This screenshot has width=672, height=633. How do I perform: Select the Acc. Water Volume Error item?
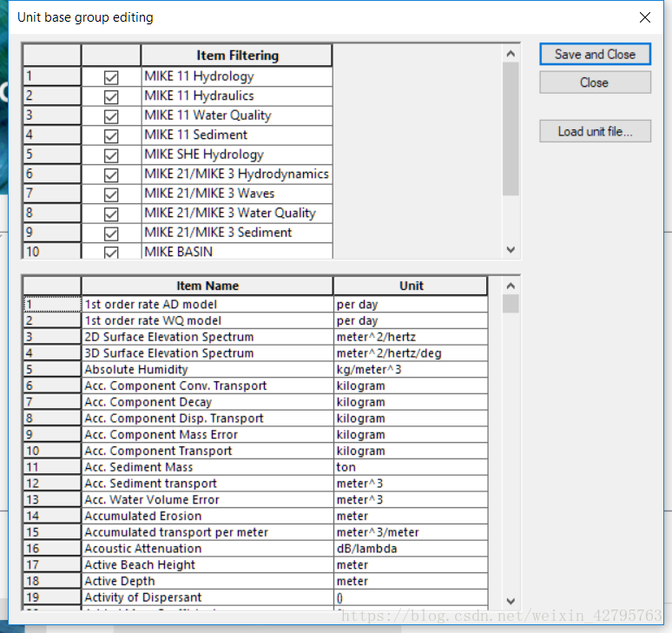[x=208, y=500]
